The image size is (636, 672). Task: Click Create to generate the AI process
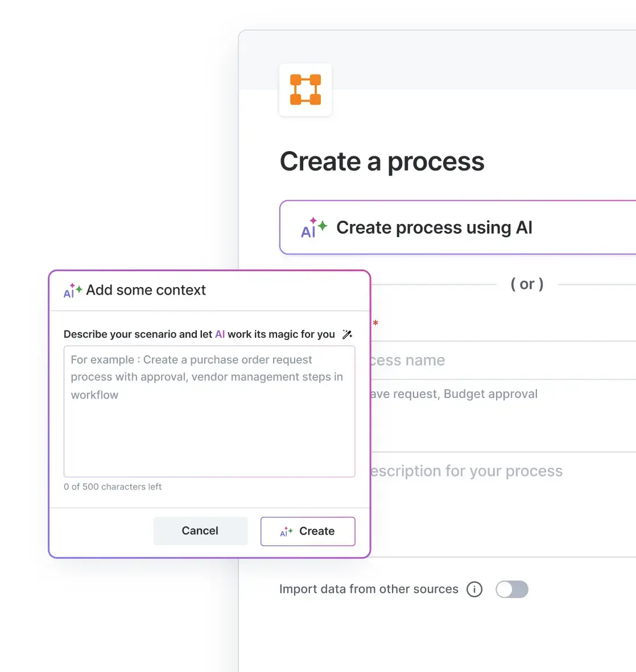(x=308, y=531)
